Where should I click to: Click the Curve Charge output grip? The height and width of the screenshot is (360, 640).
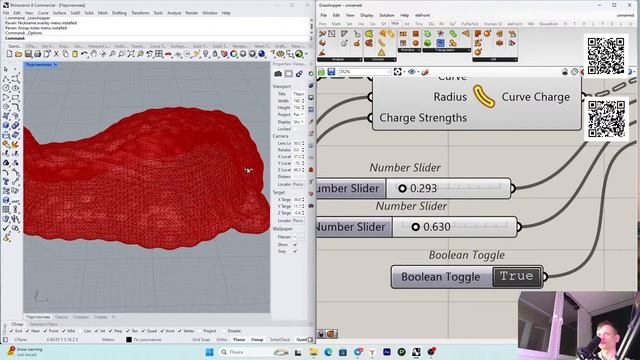pyautogui.click(x=583, y=97)
